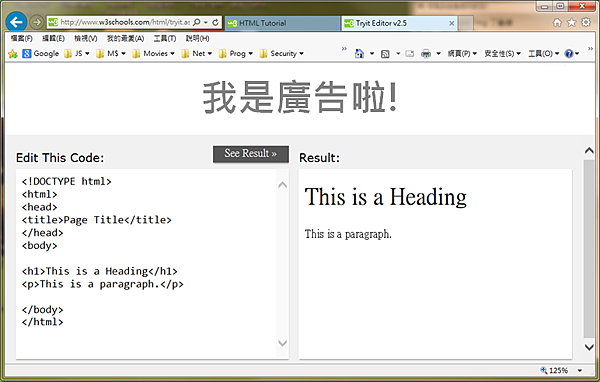Click the See Result button

[x=251, y=153]
